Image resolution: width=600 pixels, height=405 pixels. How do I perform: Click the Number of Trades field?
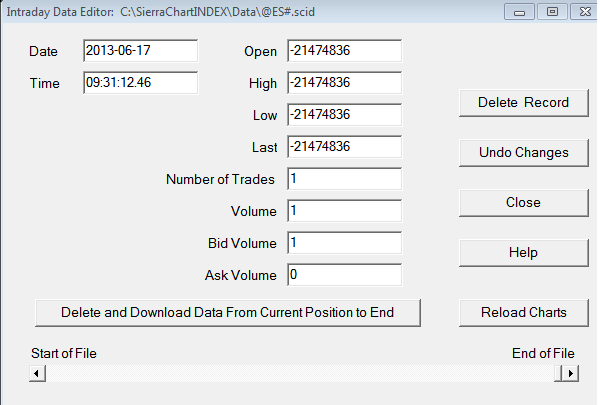345,179
